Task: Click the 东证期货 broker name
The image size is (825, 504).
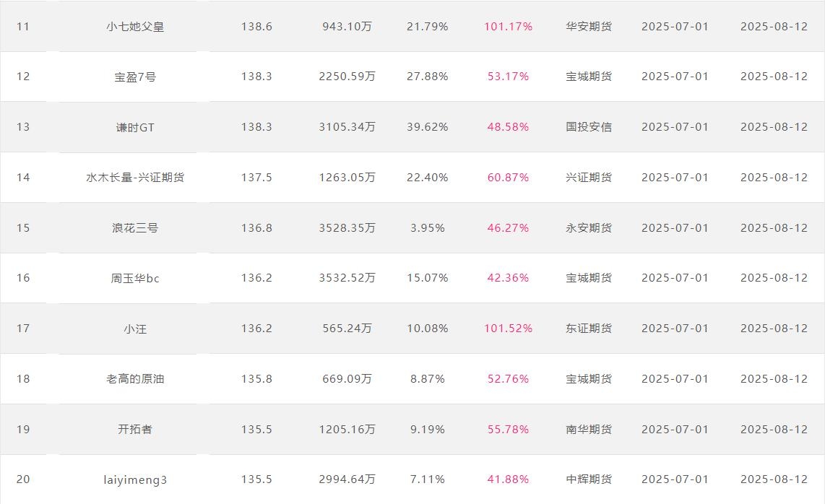Action: [x=589, y=329]
